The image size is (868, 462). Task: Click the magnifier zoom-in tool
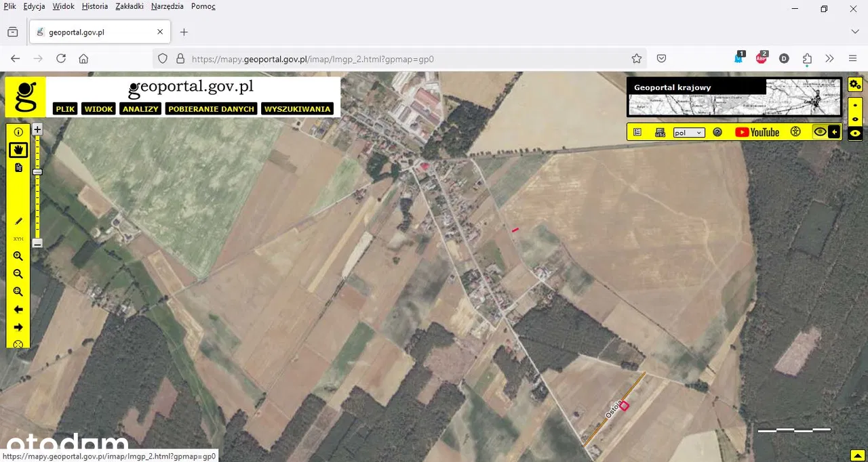coord(18,256)
